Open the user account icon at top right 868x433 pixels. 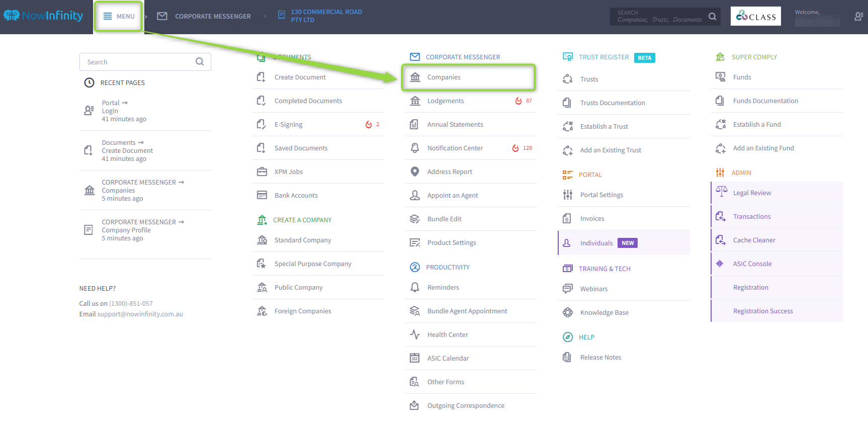coord(859,16)
